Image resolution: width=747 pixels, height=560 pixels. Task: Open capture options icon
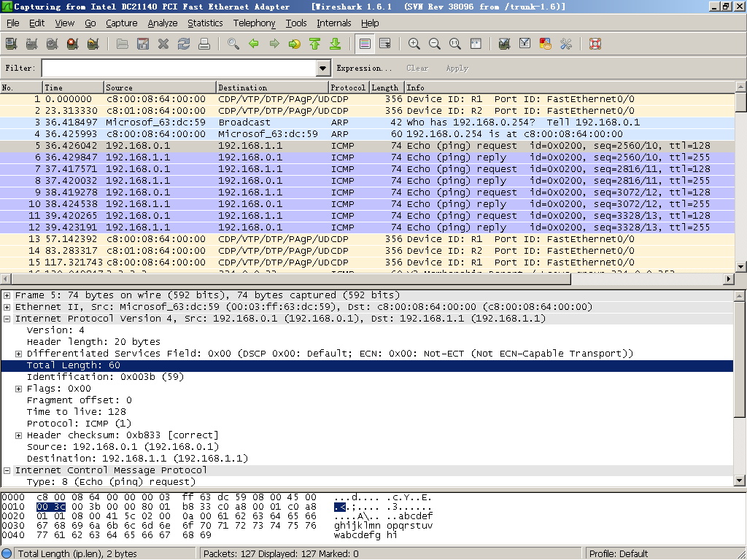[x=31, y=44]
